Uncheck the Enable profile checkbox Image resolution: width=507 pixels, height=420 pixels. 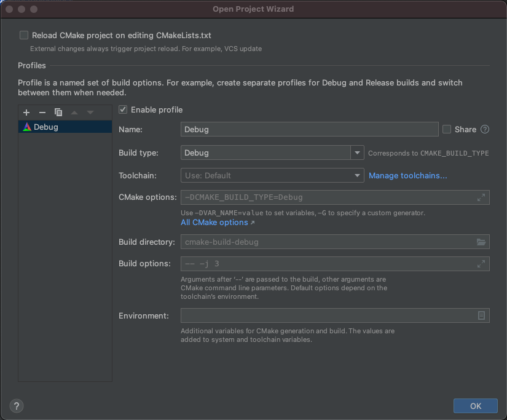point(123,109)
